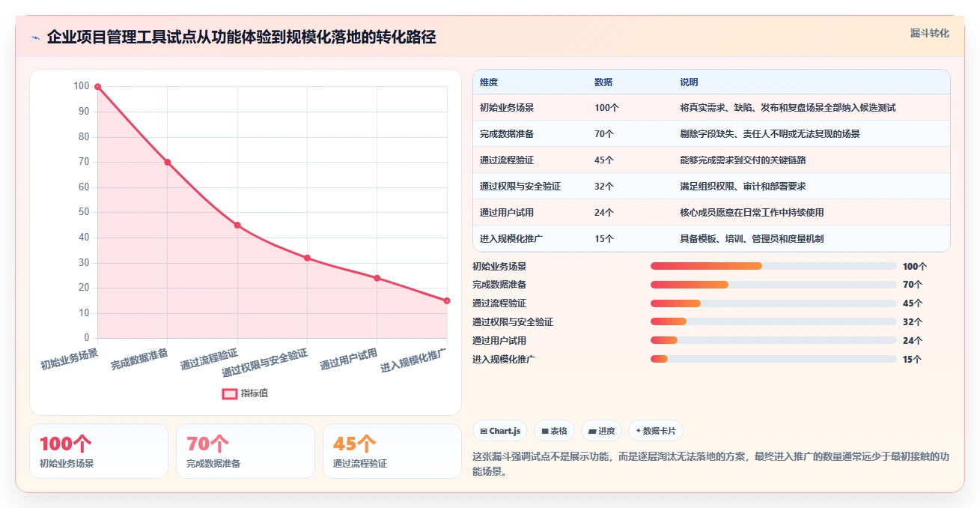Open the 45个 通过流程验证 stat card

click(392, 451)
